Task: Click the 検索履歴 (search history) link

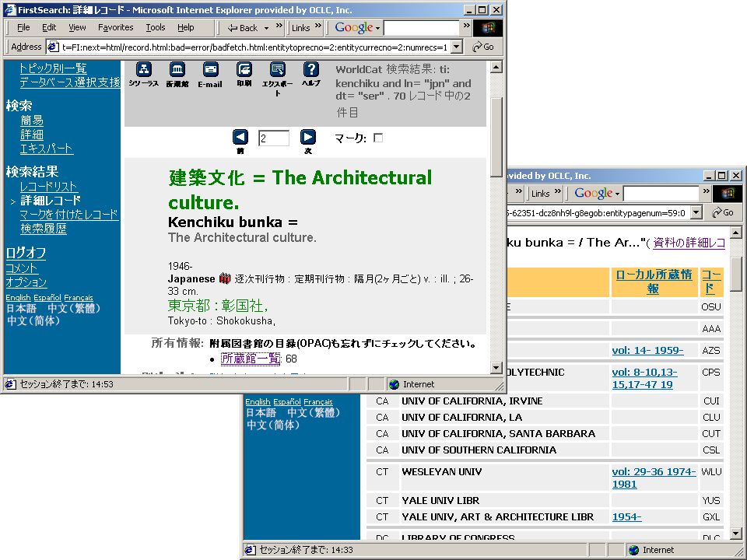Action: [x=44, y=229]
